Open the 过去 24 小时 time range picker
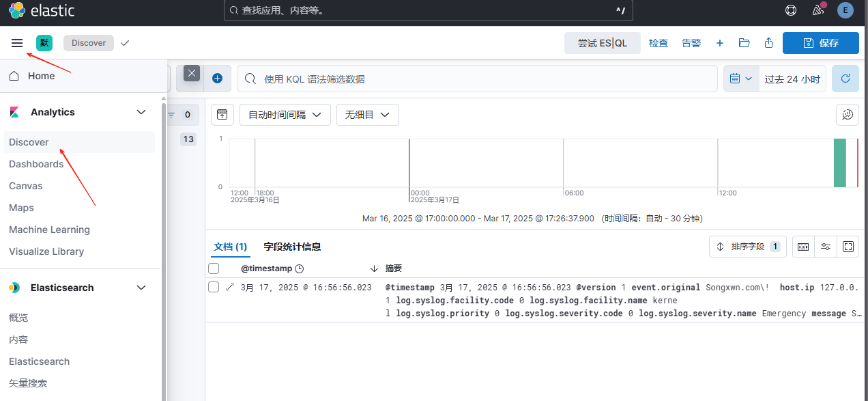Screen dimensions: 868x401 coord(792,79)
